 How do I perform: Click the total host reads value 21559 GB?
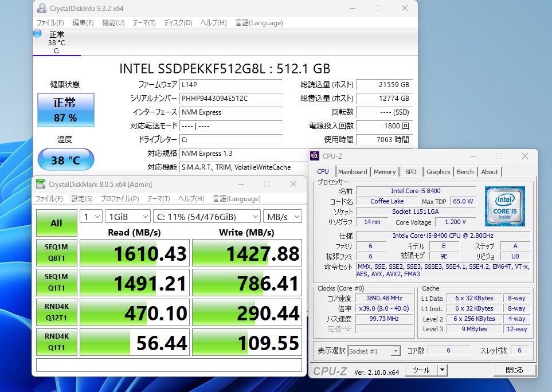(x=385, y=85)
